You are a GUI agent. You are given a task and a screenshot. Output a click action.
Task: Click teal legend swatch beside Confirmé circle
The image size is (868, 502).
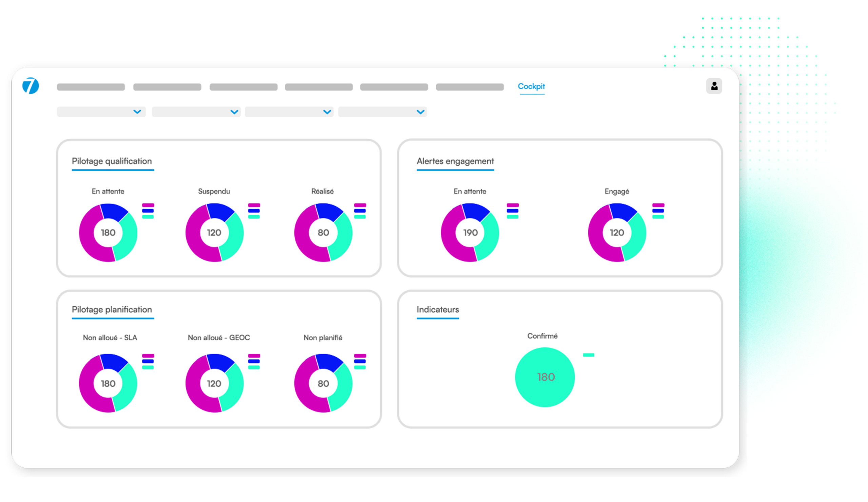(x=589, y=355)
